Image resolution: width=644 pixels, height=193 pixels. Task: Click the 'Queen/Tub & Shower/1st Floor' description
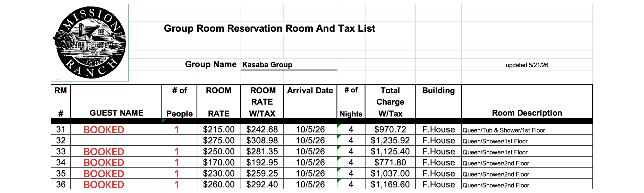click(504, 130)
